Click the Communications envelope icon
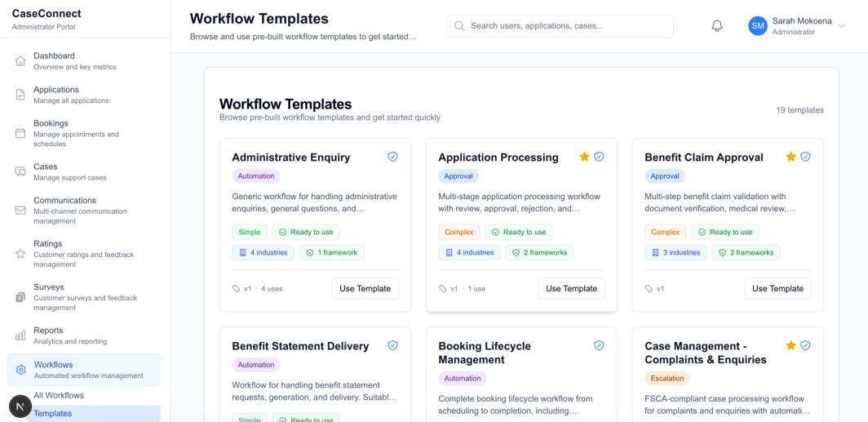This screenshot has height=422, width=868. tap(20, 211)
